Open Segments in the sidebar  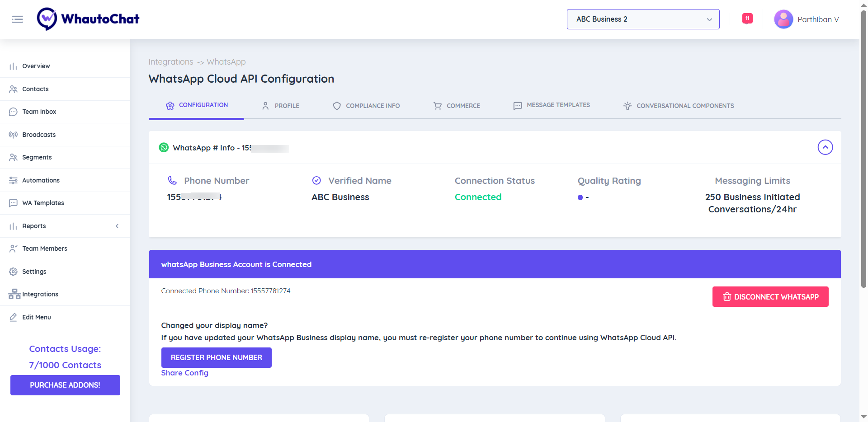[65, 157]
